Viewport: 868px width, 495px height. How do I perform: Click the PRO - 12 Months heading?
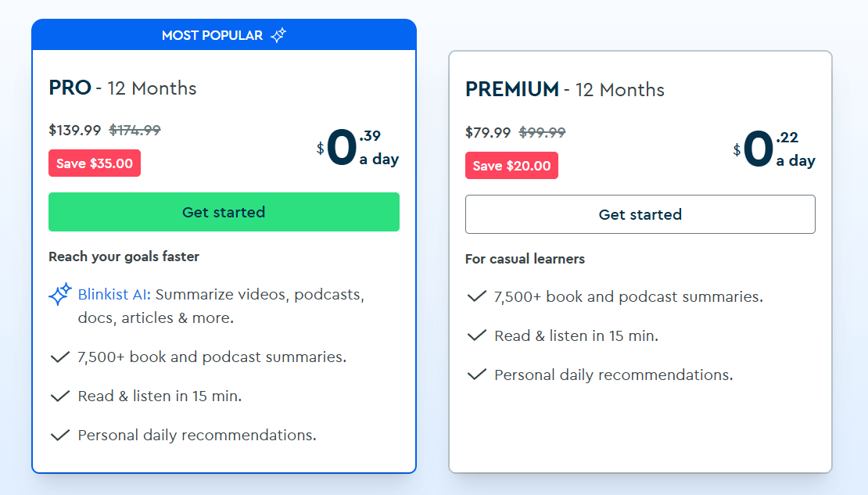point(123,88)
